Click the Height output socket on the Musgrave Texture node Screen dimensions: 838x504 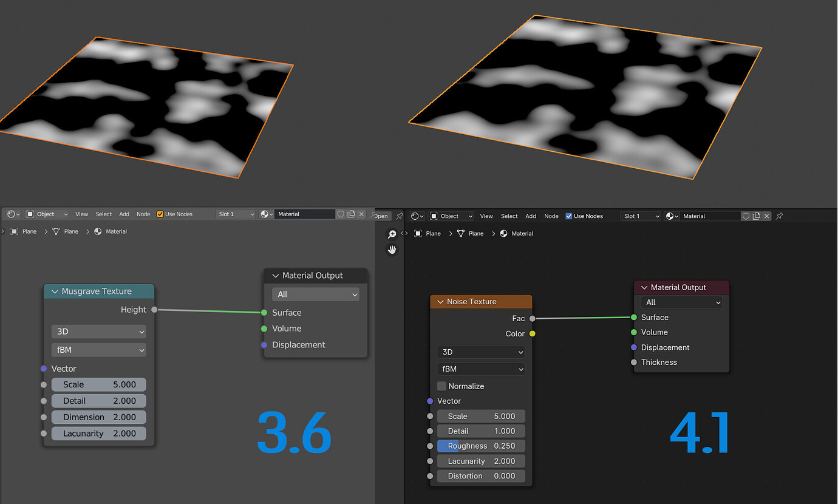point(154,310)
